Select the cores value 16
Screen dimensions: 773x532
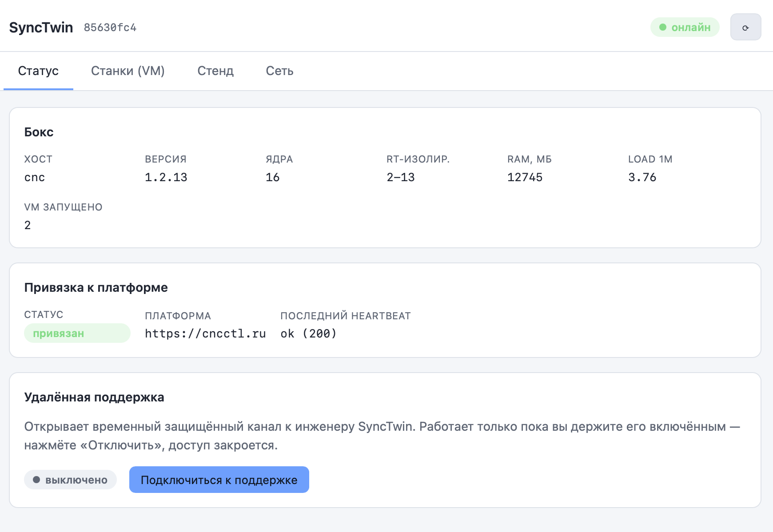pyautogui.click(x=273, y=177)
